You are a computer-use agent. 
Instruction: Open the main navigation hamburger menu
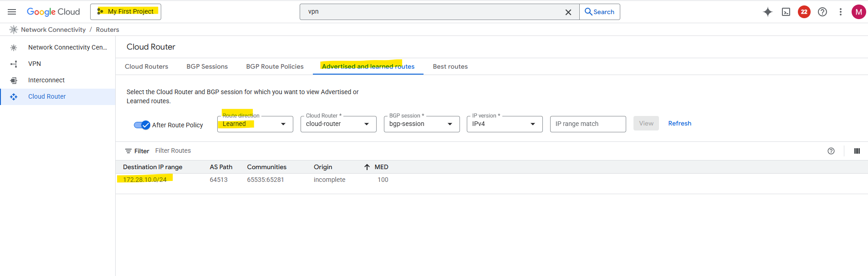12,12
